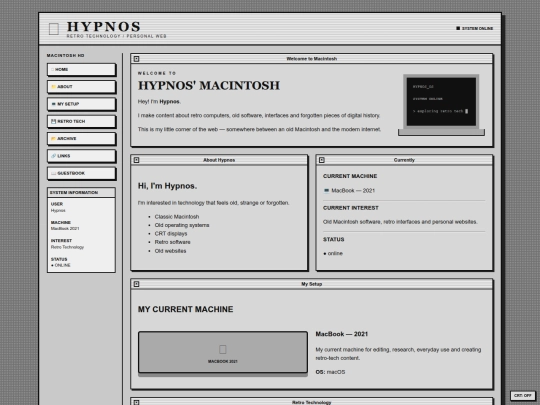This screenshot has height=405, width=540.
Task: Click the chain icon on Links button
Action: 53,156
